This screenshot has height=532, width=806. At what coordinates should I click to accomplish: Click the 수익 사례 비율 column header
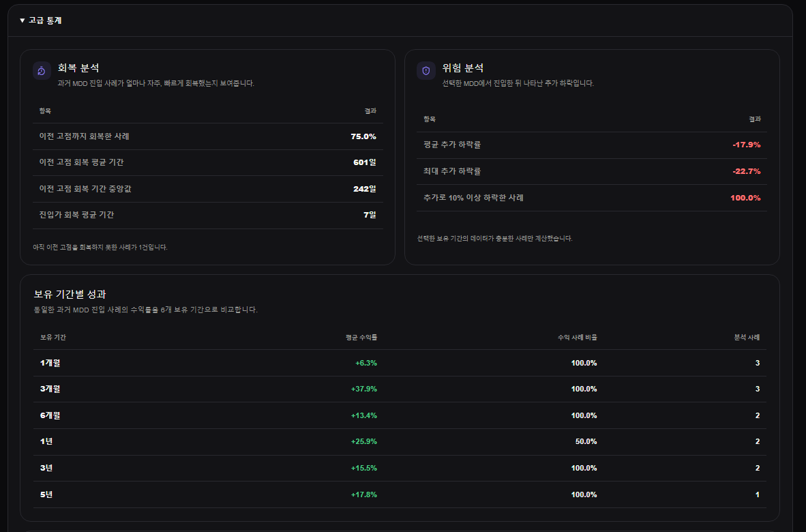click(578, 337)
